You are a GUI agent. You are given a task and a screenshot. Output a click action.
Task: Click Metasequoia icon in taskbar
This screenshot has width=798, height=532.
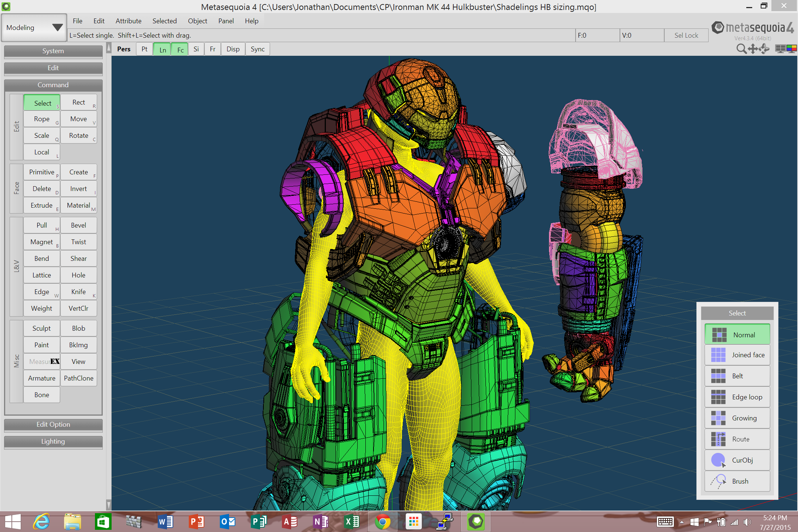pos(476,522)
